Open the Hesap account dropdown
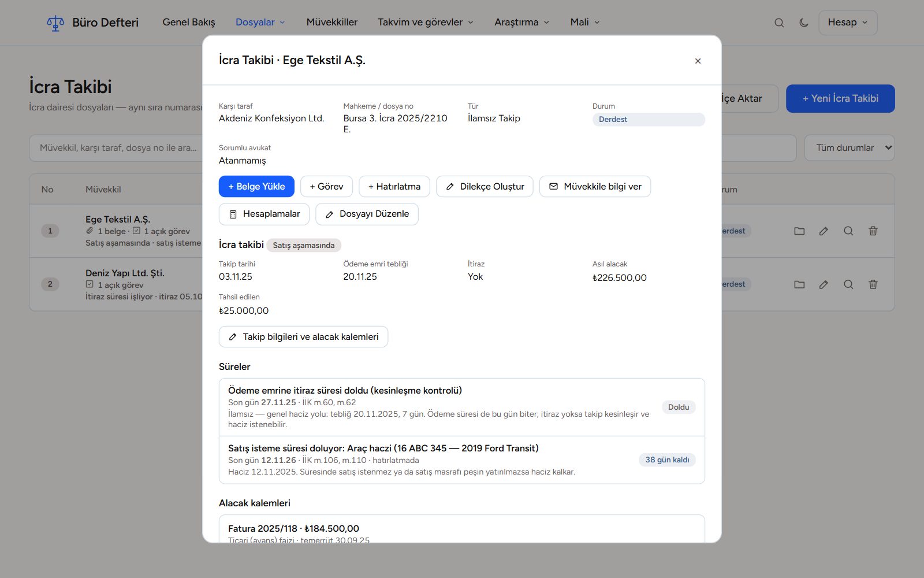This screenshot has height=578, width=924. tap(848, 23)
